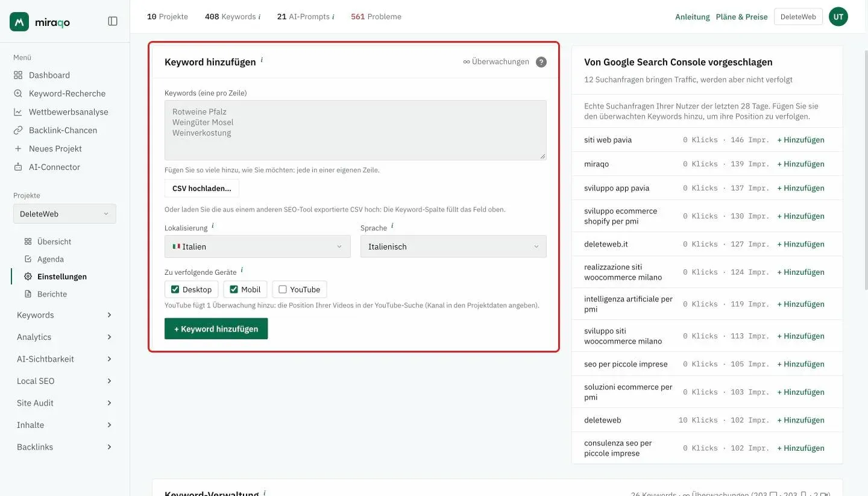The width and height of the screenshot is (868, 496).
Task: Expand the Keywords sidebar group
Action: tap(64, 315)
